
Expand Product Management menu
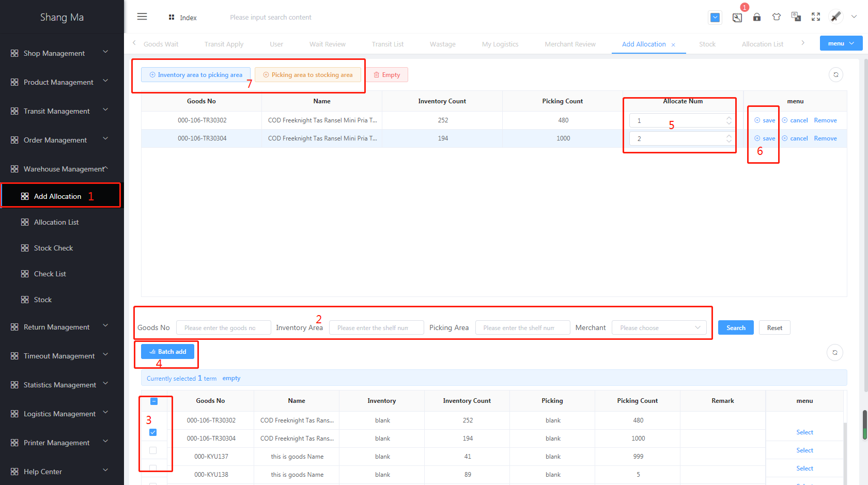pyautogui.click(x=105, y=81)
